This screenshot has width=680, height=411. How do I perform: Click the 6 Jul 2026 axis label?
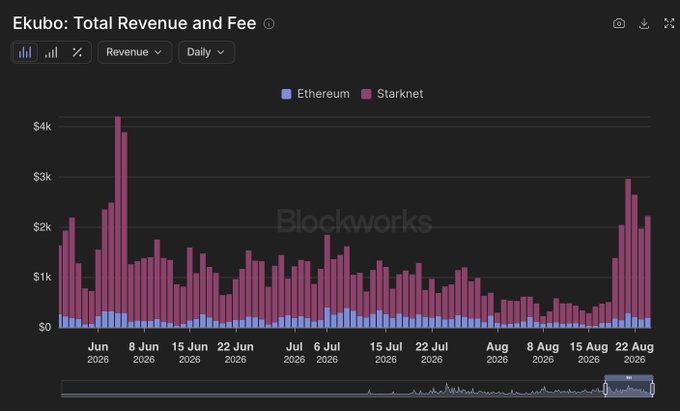tap(327, 353)
